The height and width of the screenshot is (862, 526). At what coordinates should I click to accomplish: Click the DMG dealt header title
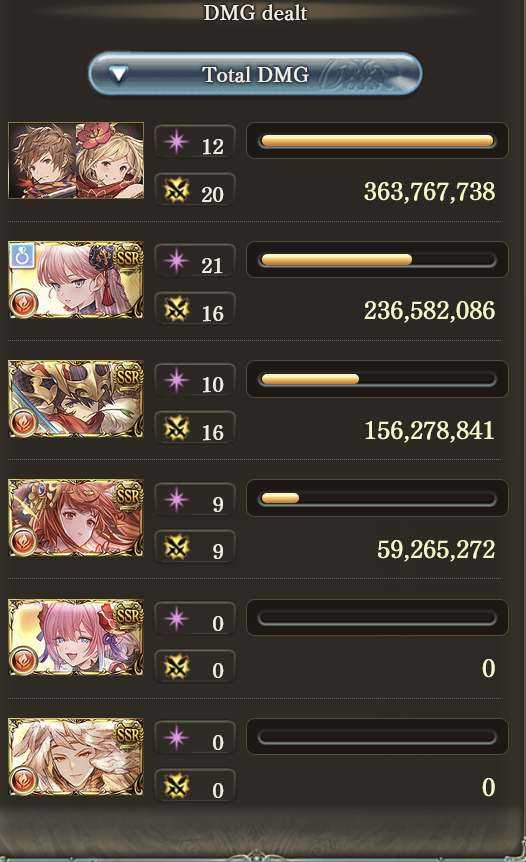click(x=255, y=12)
